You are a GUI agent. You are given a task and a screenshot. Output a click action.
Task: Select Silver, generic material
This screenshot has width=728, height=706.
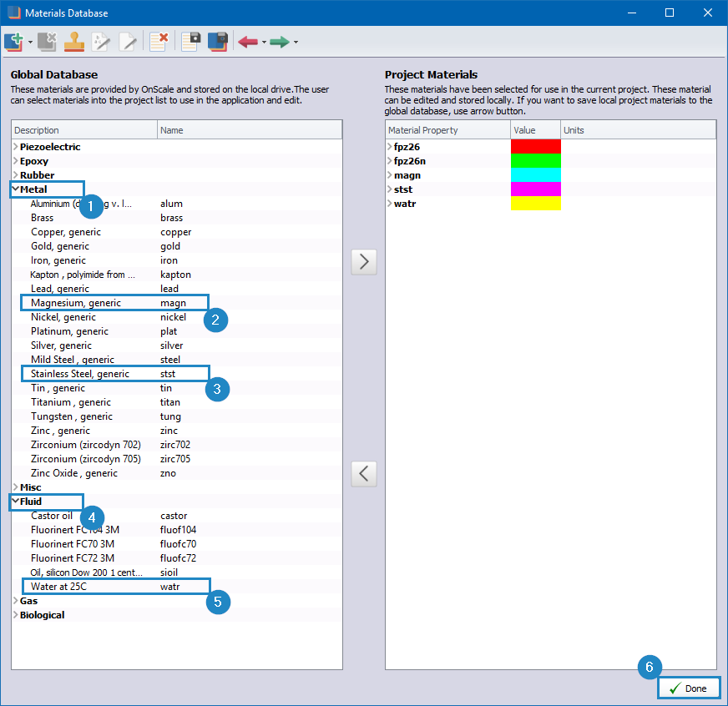tap(177, 345)
